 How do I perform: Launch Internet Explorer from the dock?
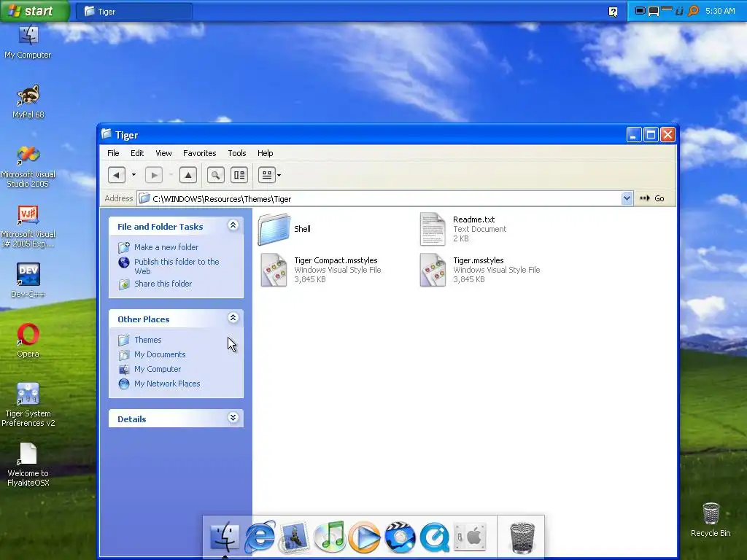click(x=260, y=537)
